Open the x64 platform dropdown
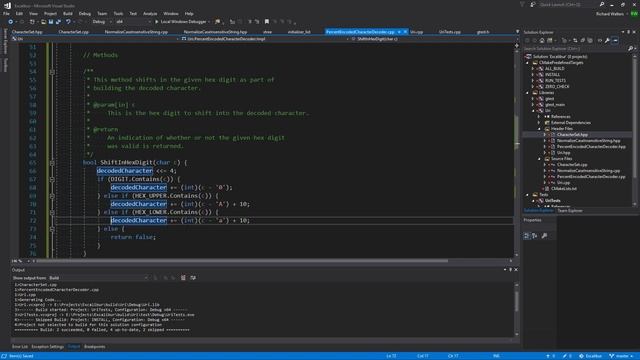This screenshot has height=360, width=640. pos(133,22)
